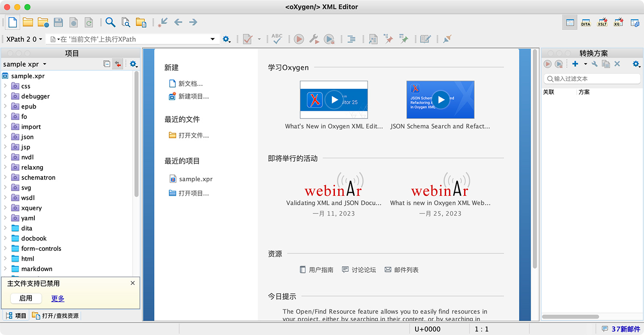The image size is (644, 335).
Task: Click the Back arrow in toolbar
Action: pos(178,22)
